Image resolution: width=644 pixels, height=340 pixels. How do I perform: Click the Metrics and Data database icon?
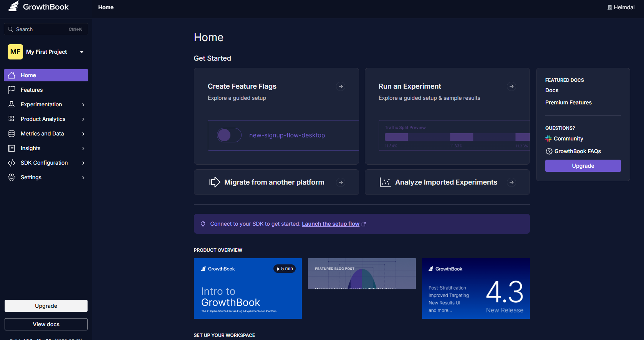pos(12,134)
